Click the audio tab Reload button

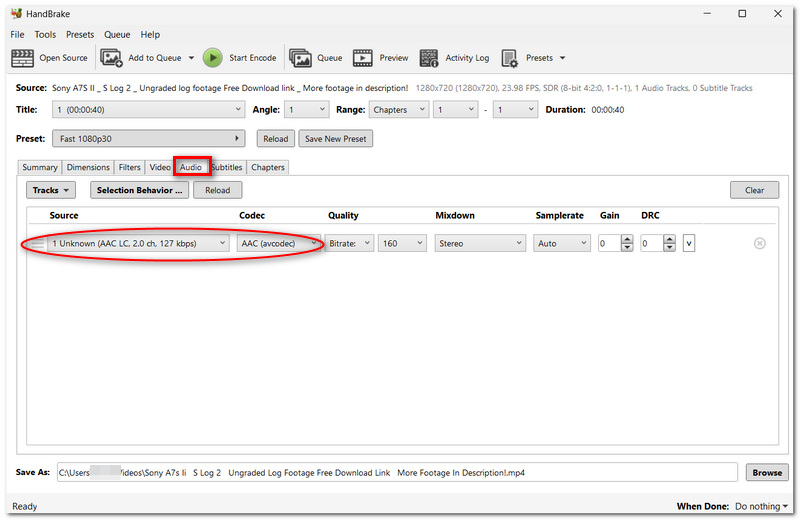click(x=217, y=190)
